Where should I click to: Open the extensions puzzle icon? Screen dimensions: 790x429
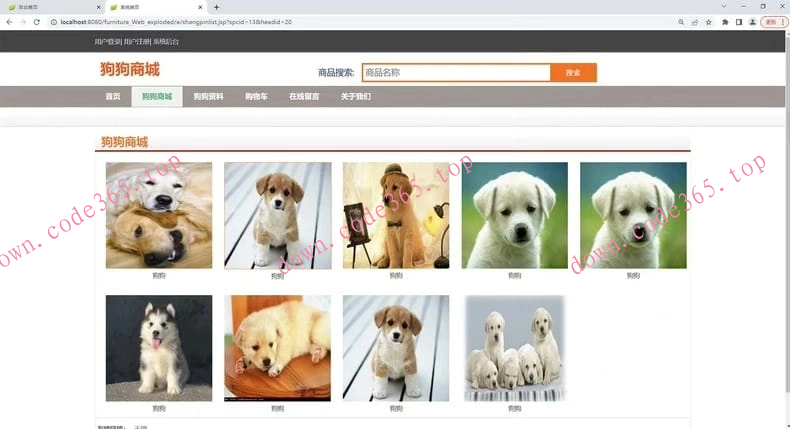pos(725,21)
